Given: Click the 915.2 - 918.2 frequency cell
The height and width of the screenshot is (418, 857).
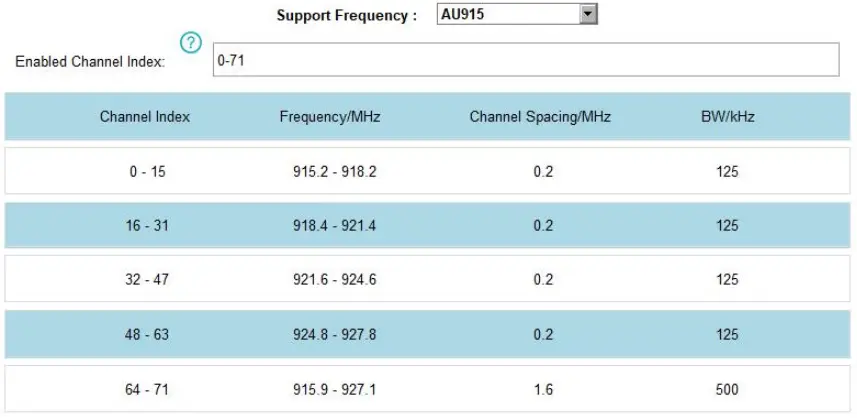Looking at the screenshot, I should (335, 172).
